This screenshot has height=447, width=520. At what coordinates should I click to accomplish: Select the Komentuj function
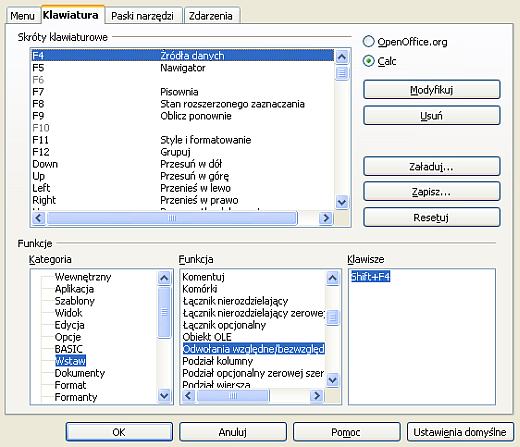[203, 277]
